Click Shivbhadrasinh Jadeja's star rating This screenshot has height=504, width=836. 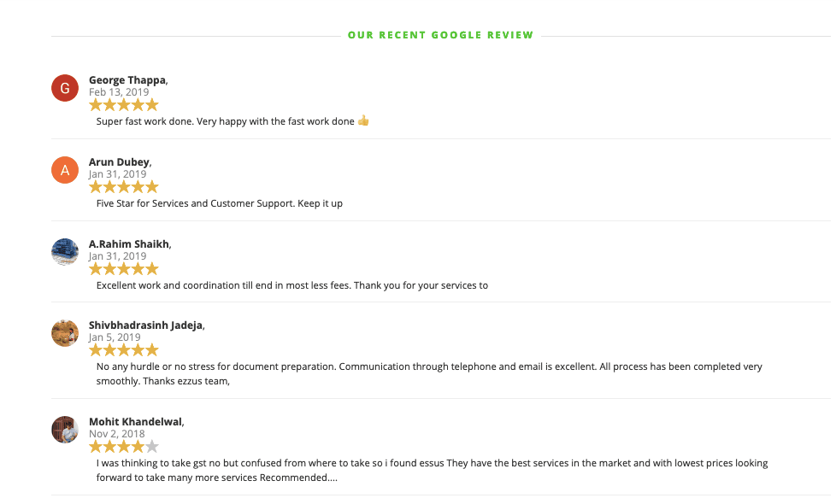[x=124, y=350]
